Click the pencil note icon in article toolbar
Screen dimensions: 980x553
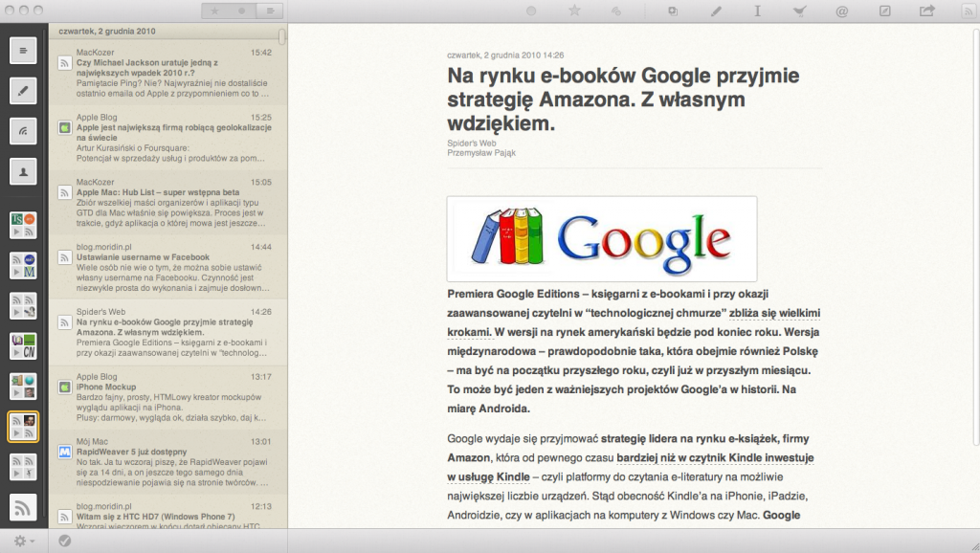(x=716, y=11)
